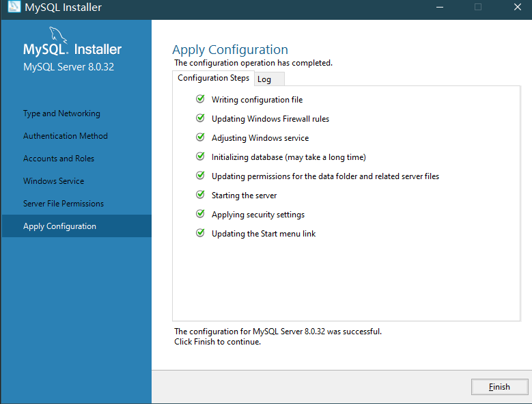Click the 'Adjusting Windows service' step text
This screenshot has width=532, height=404.
pyautogui.click(x=260, y=138)
